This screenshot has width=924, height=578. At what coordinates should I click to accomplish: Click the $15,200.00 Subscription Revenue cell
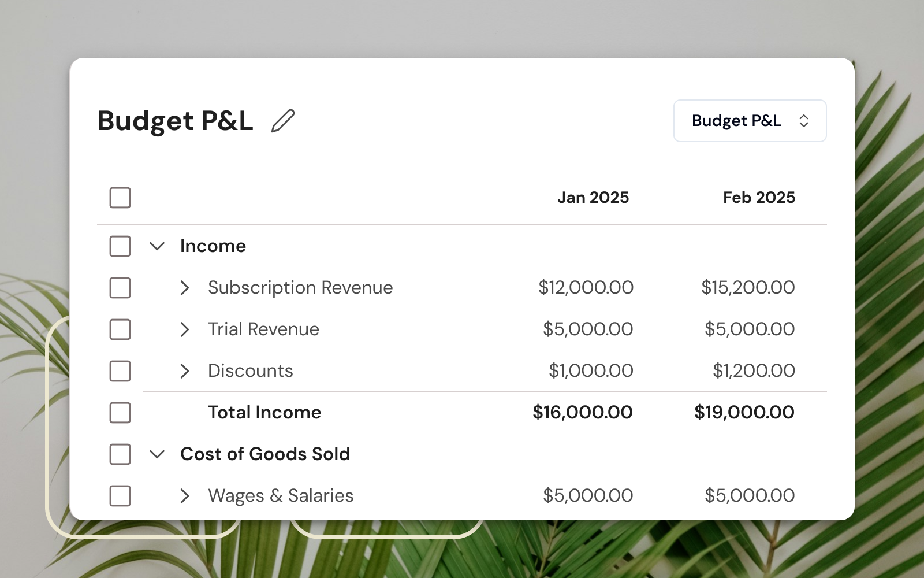(748, 287)
